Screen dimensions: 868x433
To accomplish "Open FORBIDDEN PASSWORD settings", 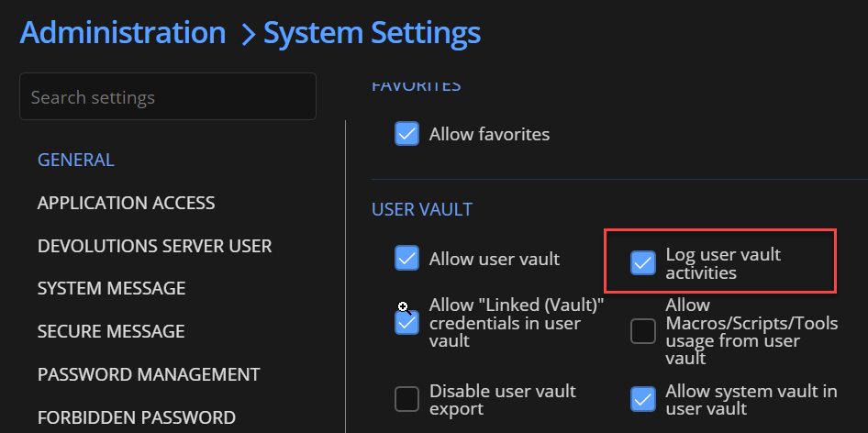I will (x=137, y=416).
